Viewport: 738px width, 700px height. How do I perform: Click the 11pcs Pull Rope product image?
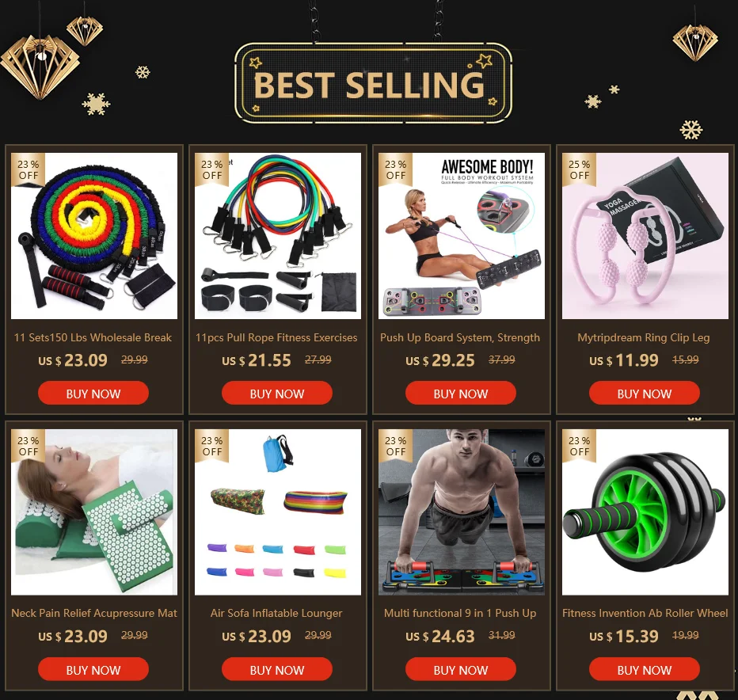pos(278,236)
